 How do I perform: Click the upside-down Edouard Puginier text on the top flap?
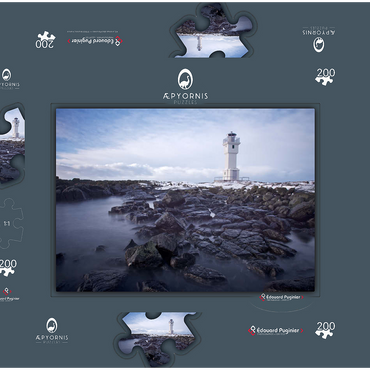pyautogui.click(x=95, y=41)
